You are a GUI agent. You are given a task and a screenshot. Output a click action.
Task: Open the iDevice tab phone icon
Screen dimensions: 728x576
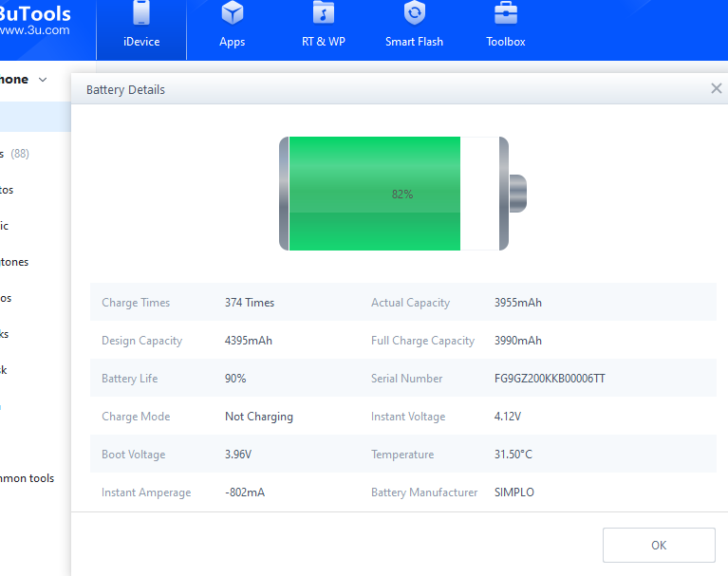pos(141,14)
